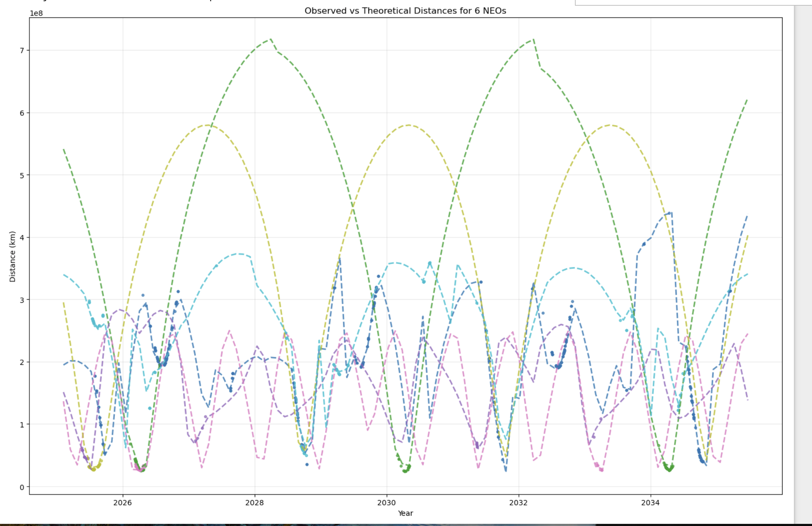Click the y-axis tick label 5
Viewport: 812px width, 526px height.
click(22, 175)
